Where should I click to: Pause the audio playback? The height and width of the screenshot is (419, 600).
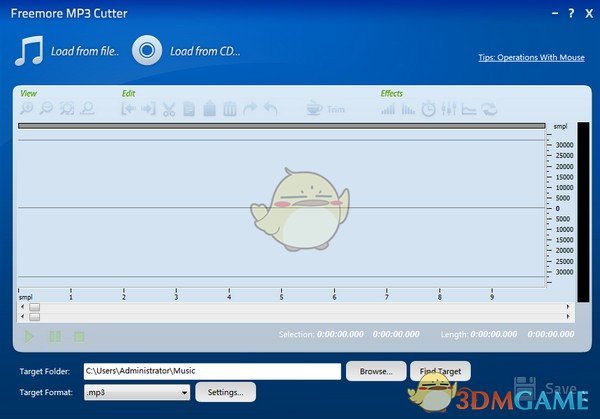pos(55,337)
